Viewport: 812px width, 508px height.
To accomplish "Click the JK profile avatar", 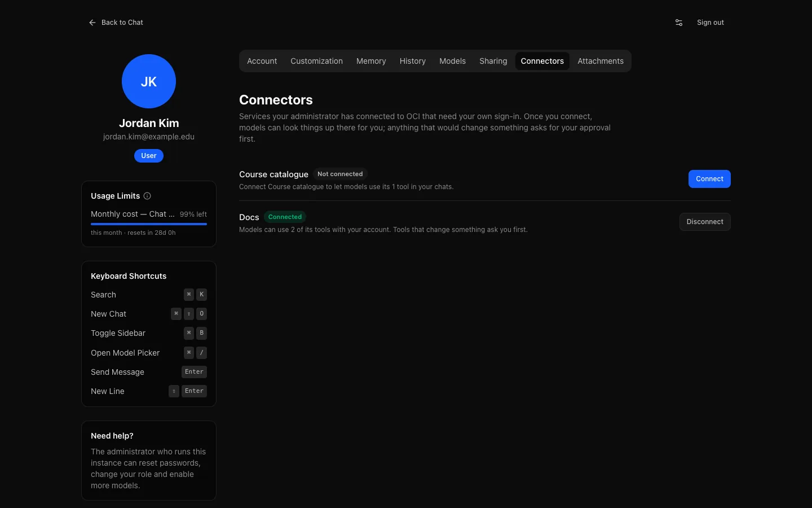I will [149, 81].
